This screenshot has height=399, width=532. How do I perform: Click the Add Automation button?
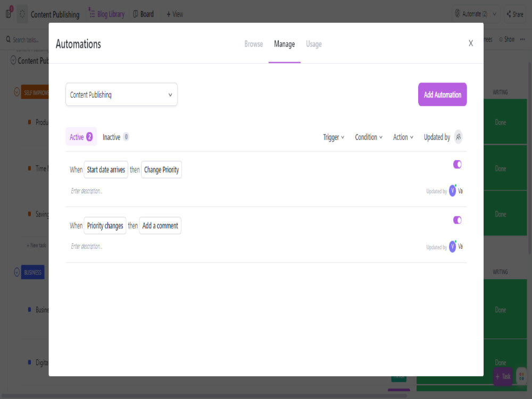point(442,94)
